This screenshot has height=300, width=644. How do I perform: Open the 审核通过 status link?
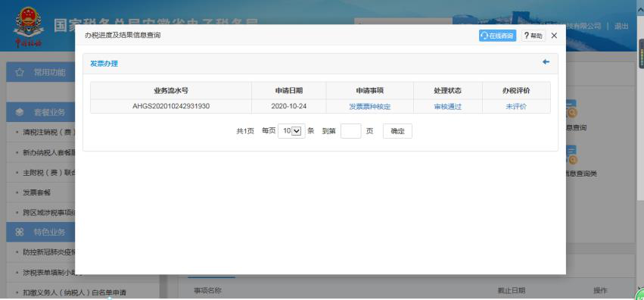(x=448, y=106)
